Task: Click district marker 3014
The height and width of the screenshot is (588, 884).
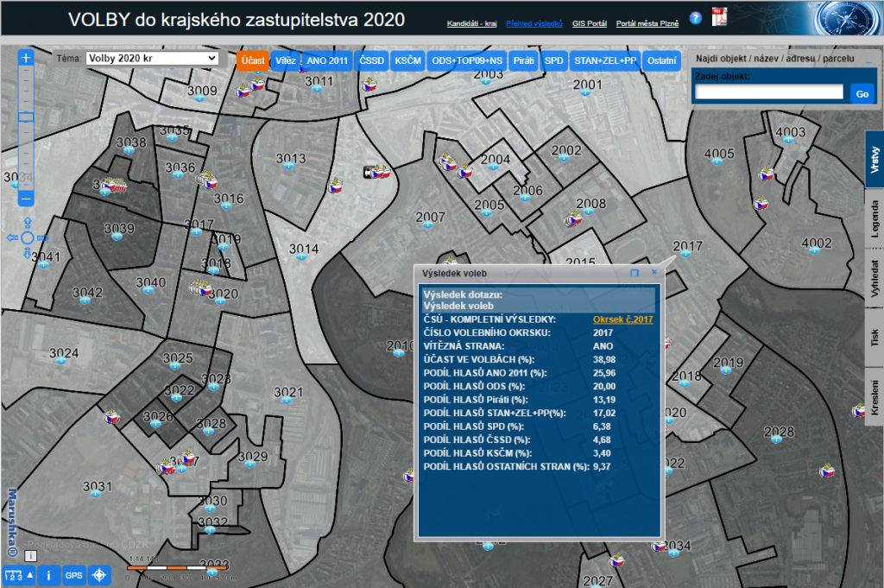Action: [301, 256]
